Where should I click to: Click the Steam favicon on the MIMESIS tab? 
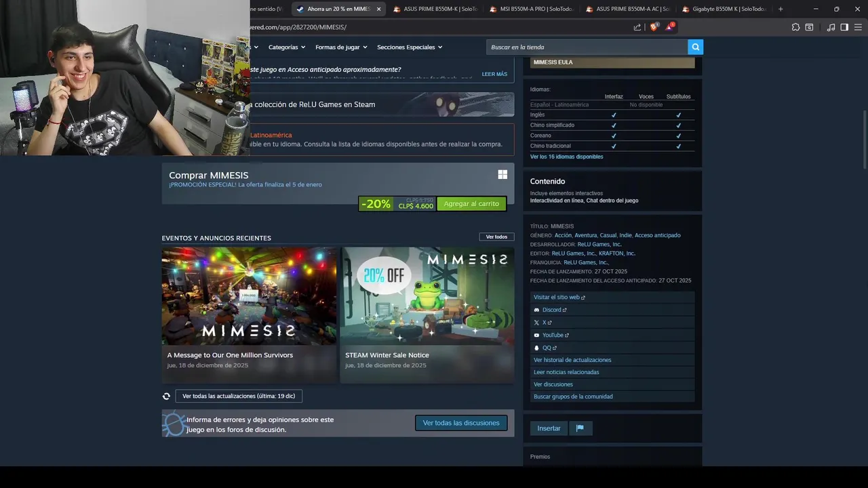(300, 9)
